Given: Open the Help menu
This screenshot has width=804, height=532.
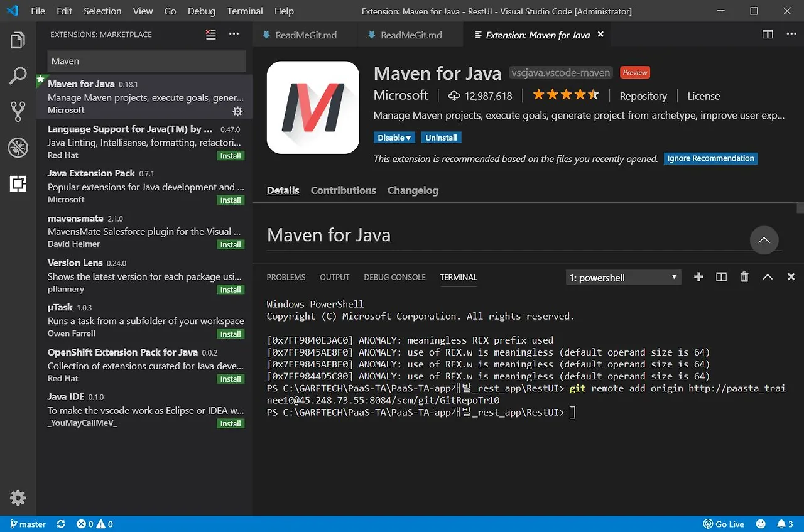Looking at the screenshot, I should (284, 11).
